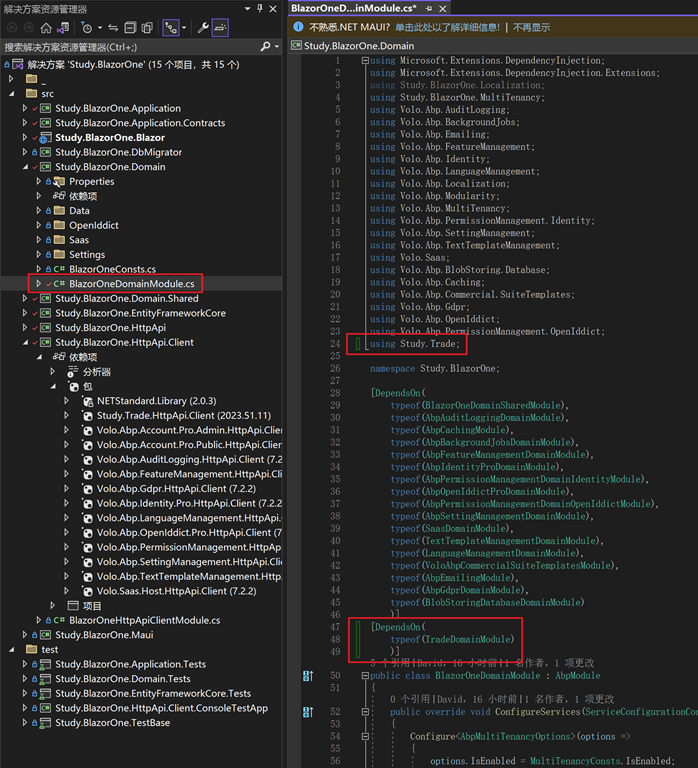Click the Settings folder icon
This screenshot has width=698, height=768.
59,254
